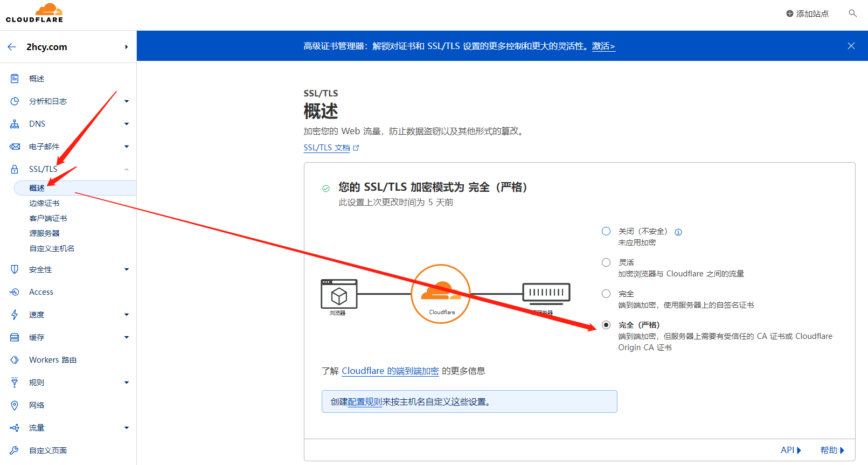Viewport: 868px width, 465px height.
Task: Click the Speed lightning bolt icon
Action: [15, 315]
